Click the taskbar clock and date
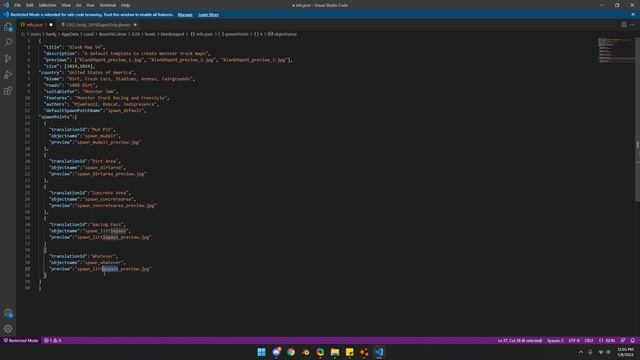640x360 pixels. tap(625, 352)
